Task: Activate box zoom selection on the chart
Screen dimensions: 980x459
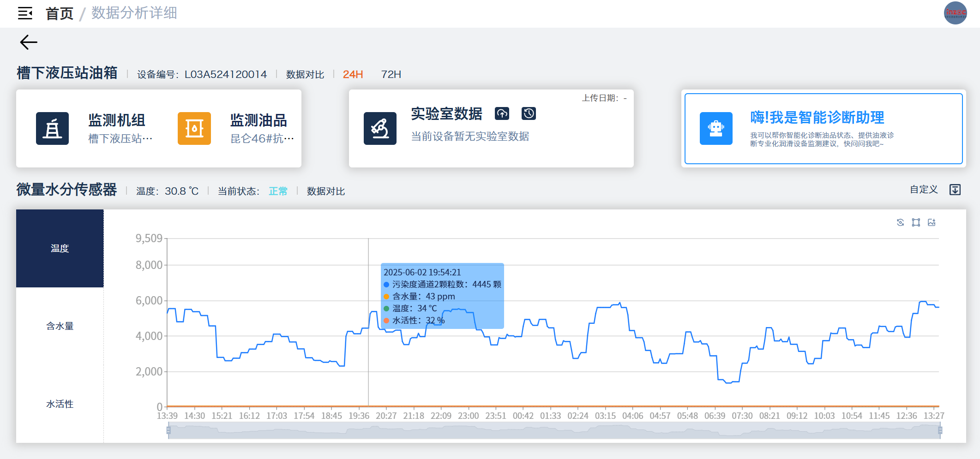Action: [915, 222]
